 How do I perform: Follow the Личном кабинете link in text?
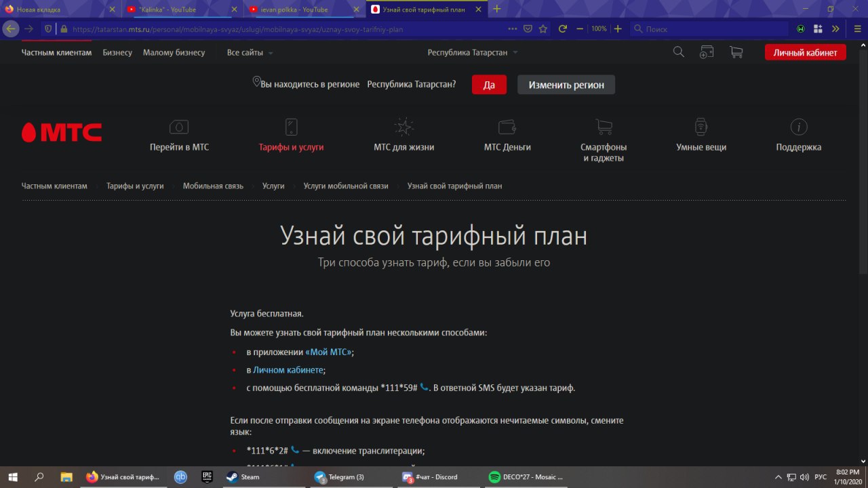point(288,370)
